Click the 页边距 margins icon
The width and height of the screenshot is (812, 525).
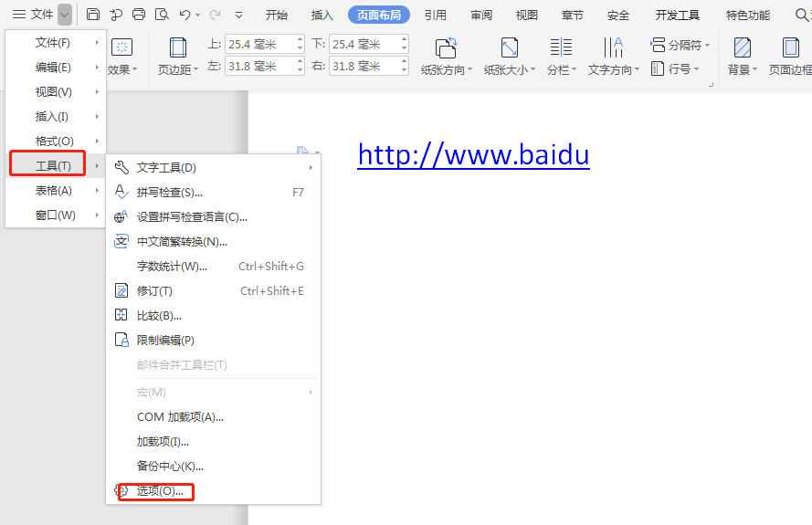point(177,47)
